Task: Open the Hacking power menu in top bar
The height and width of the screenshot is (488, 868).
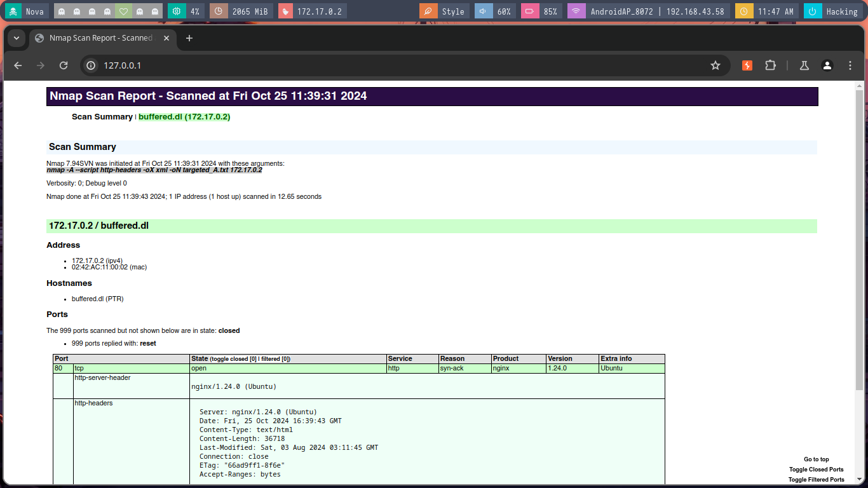Action: click(832, 11)
